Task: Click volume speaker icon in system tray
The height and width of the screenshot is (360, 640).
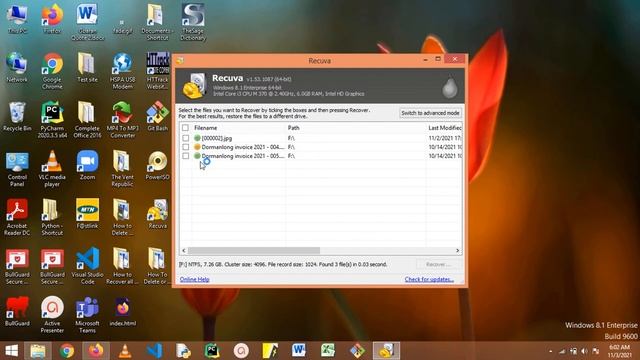Action: point(584,351)
